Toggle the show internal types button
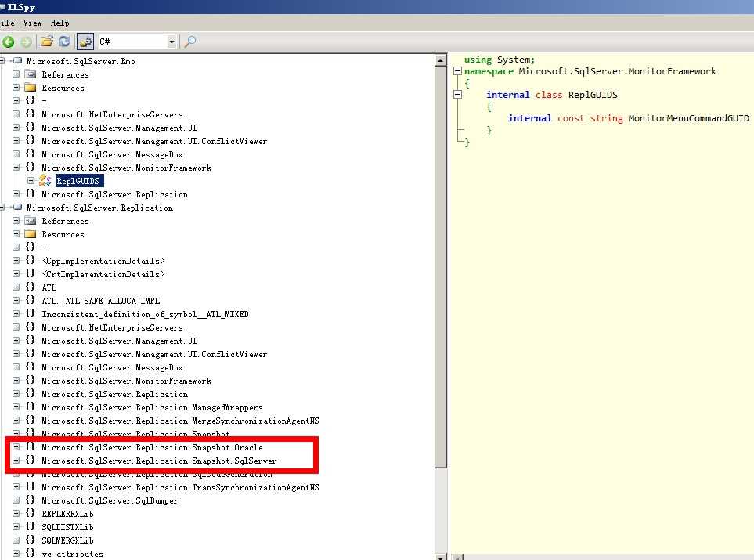This screenshot has height=560, width=754. [85, 42]
